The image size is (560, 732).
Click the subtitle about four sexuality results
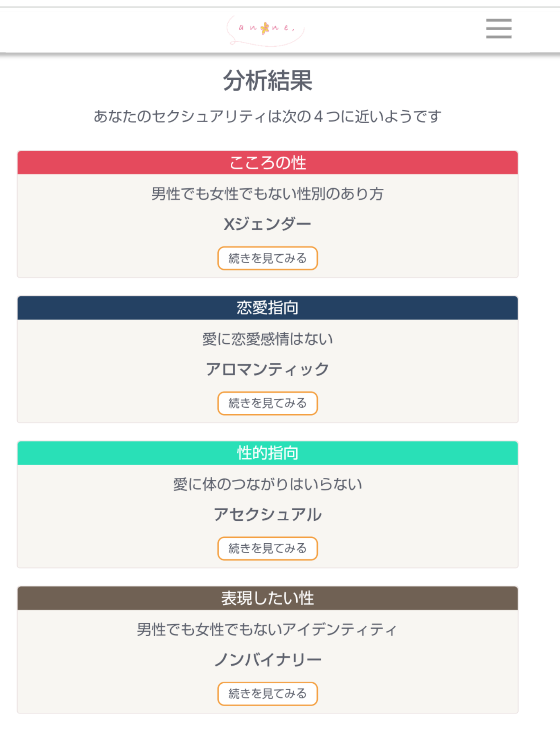[x=268, y=117]
